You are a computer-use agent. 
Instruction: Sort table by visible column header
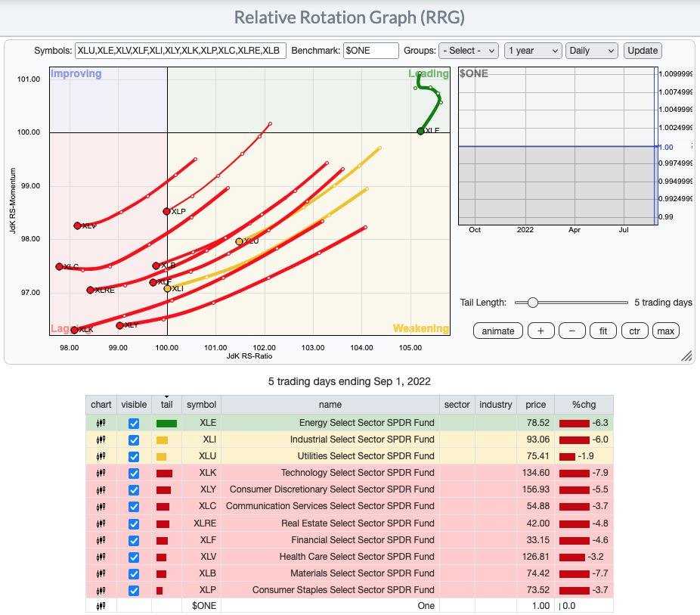pos(134,405)
